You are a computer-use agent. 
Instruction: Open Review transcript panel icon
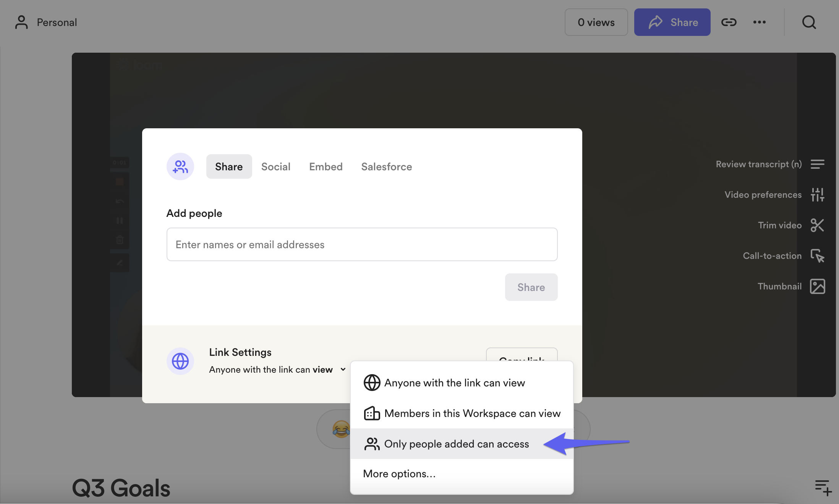coord(817,164)
